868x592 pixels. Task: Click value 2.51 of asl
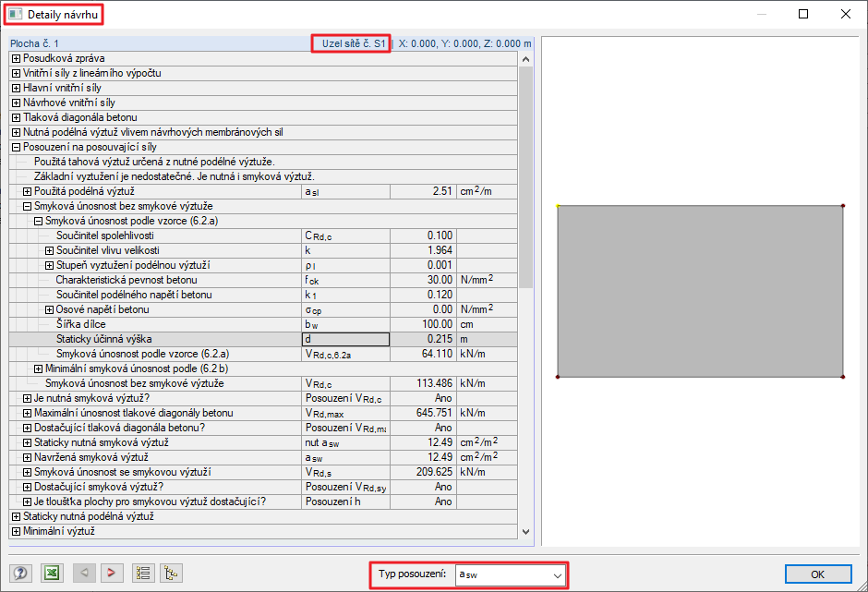click(x=424, y=191)
